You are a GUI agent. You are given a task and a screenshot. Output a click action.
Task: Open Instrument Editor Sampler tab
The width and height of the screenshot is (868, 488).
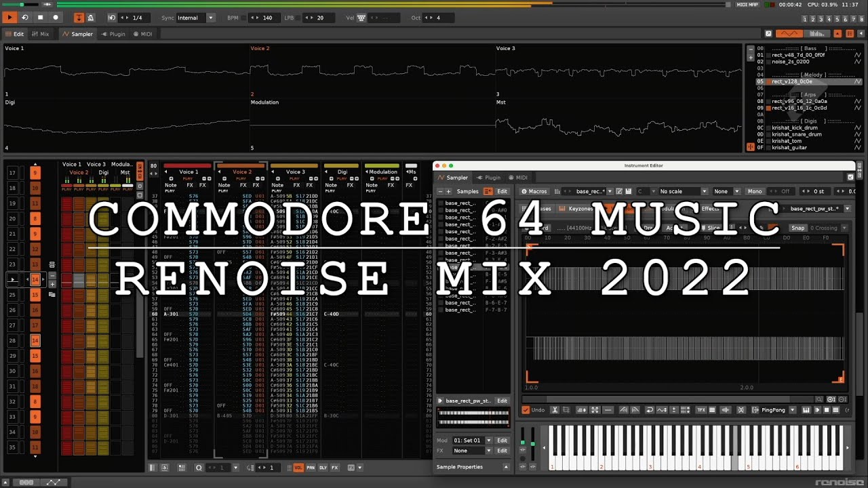(452, 178)
